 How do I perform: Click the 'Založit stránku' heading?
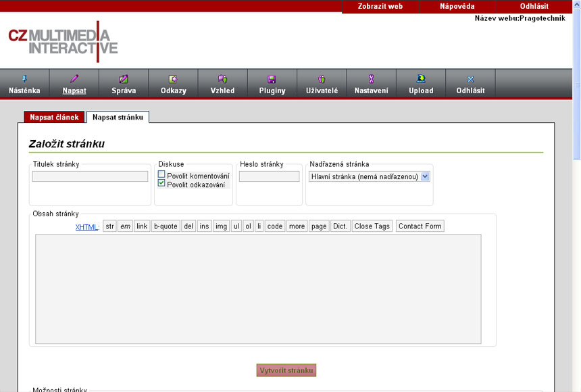[67, 143]
